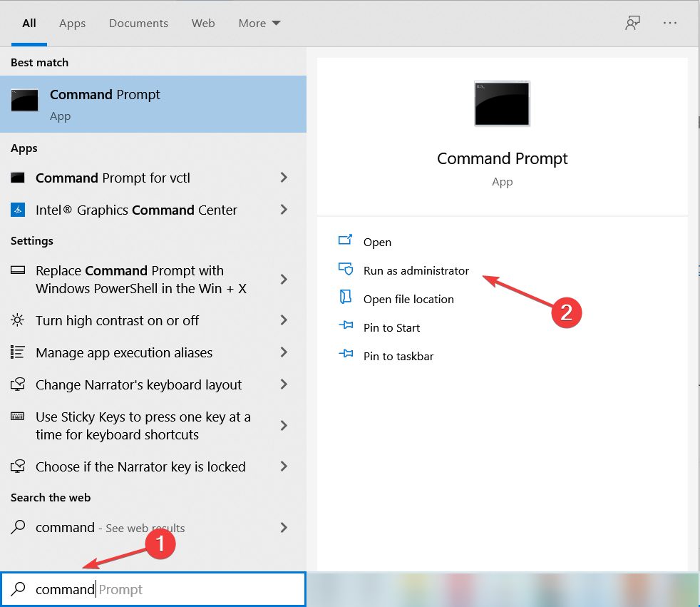Viewport: 700px width, 607px height.
Task: Select the Web filter tab
Action: 203,23
